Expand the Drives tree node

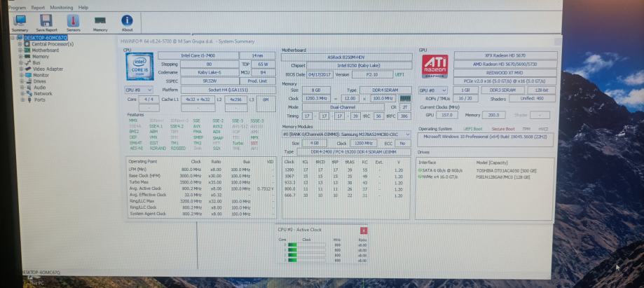[x=21, y=81]
